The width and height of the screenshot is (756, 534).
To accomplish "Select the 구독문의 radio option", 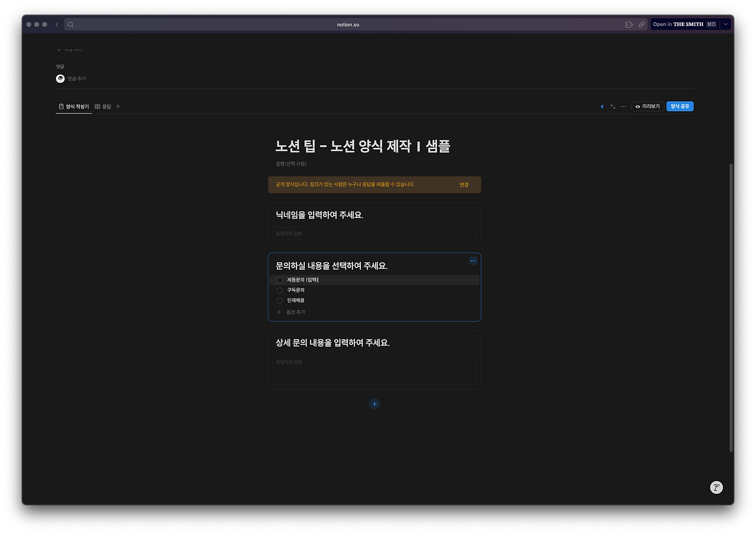I will [279, 290].
